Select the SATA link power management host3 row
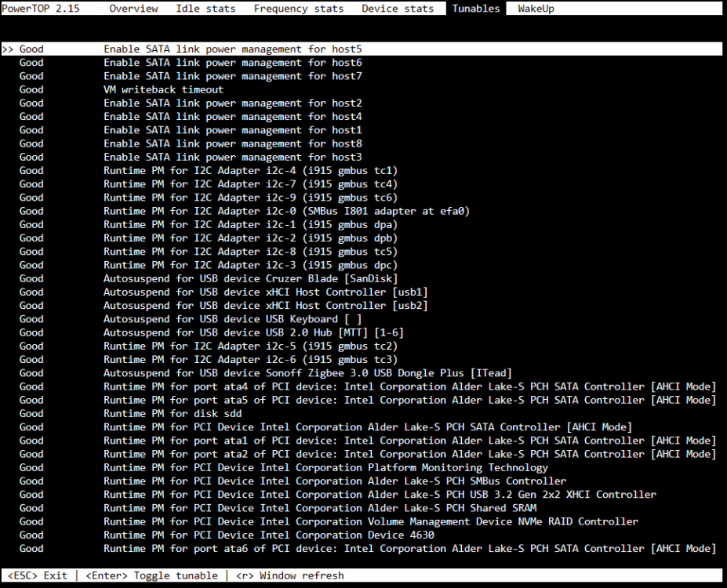The height and width of the screenshot is (588, 727). tap(362, 157)
